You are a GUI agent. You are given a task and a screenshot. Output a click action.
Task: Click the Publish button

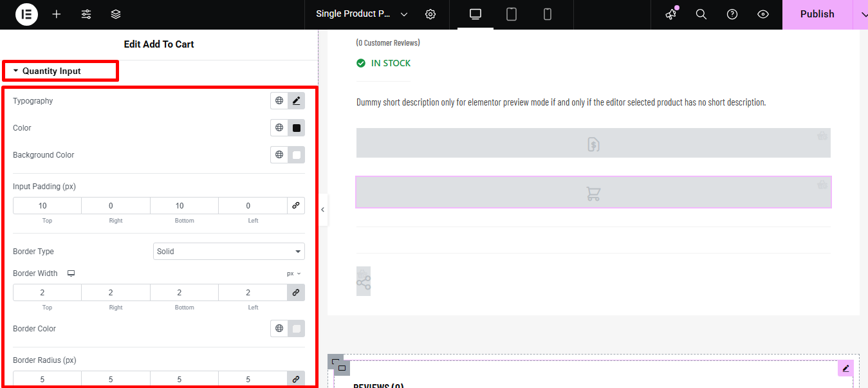(x=817, y=14)
